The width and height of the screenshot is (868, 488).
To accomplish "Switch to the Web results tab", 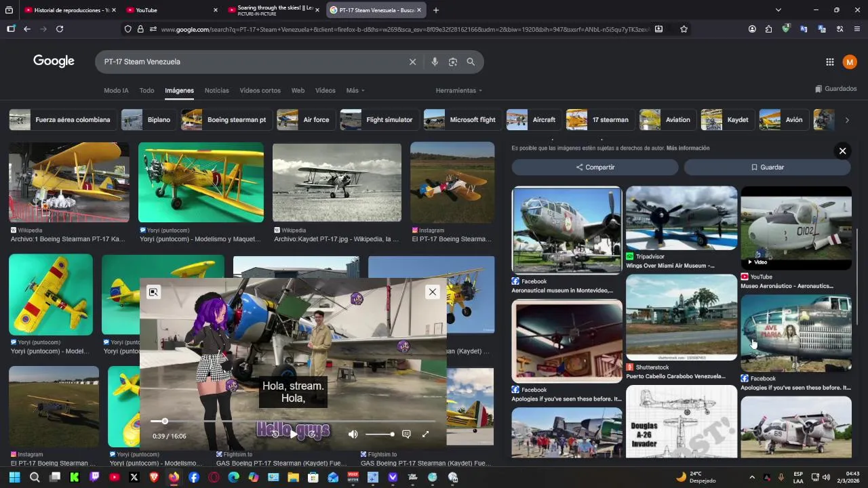I will coord(298,90).
